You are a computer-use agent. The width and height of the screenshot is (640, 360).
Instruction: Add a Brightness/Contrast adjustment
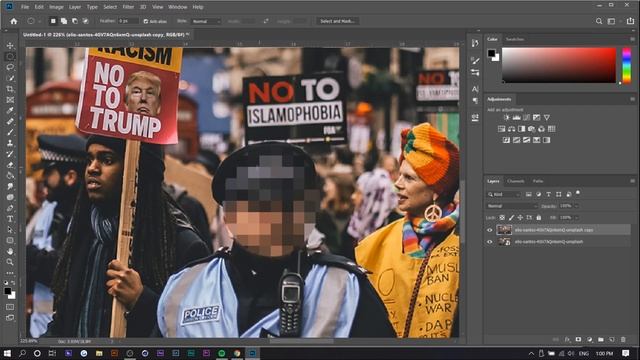pyautogui.click(x=507, y=118)
